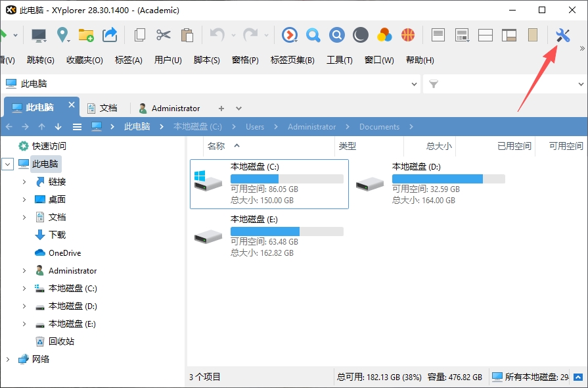This screenshot has height=388, width=588.
Task: Click the Paste clipboard icon
Action: pyautogui.click(x=187, y=36)
